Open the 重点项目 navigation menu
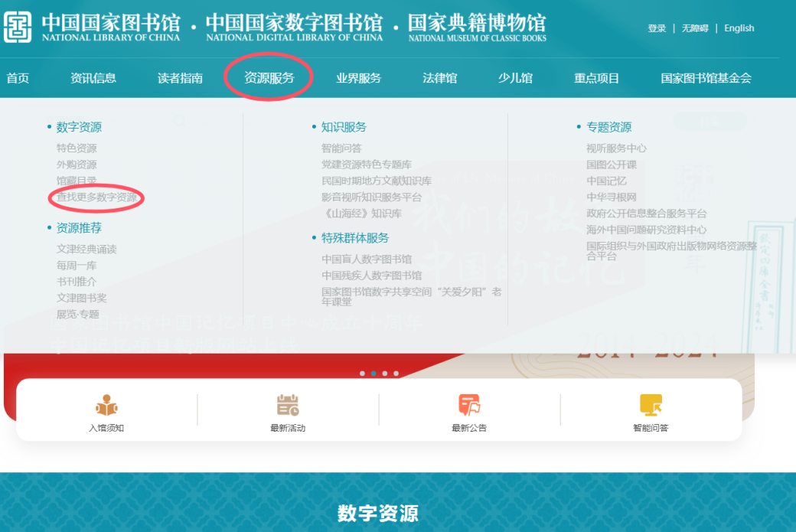The image size is (796, 532). click(596, 78)
